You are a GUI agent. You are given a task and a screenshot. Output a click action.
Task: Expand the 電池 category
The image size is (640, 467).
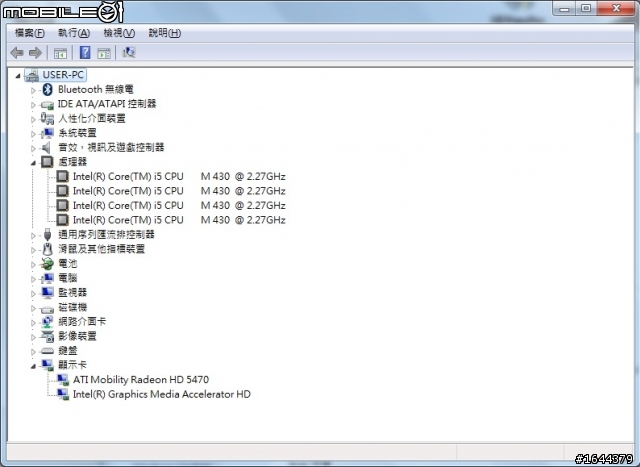coord(33,265)
